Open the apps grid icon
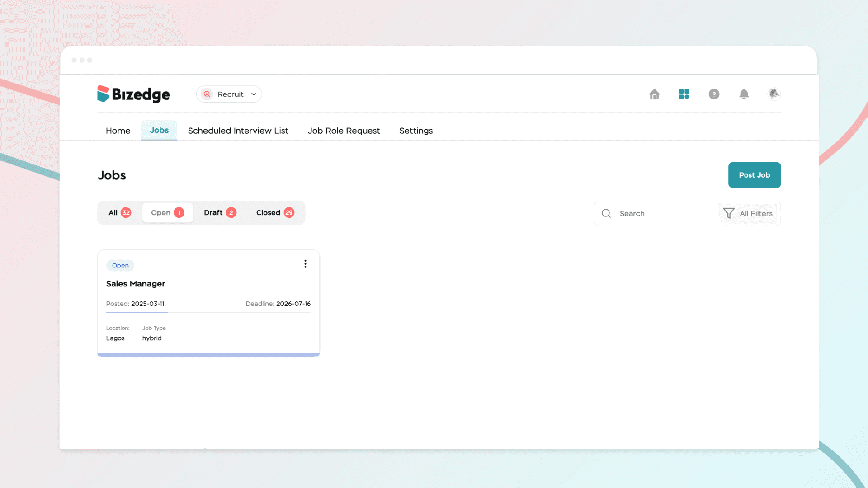868x488 pixels. pos(684,94)
